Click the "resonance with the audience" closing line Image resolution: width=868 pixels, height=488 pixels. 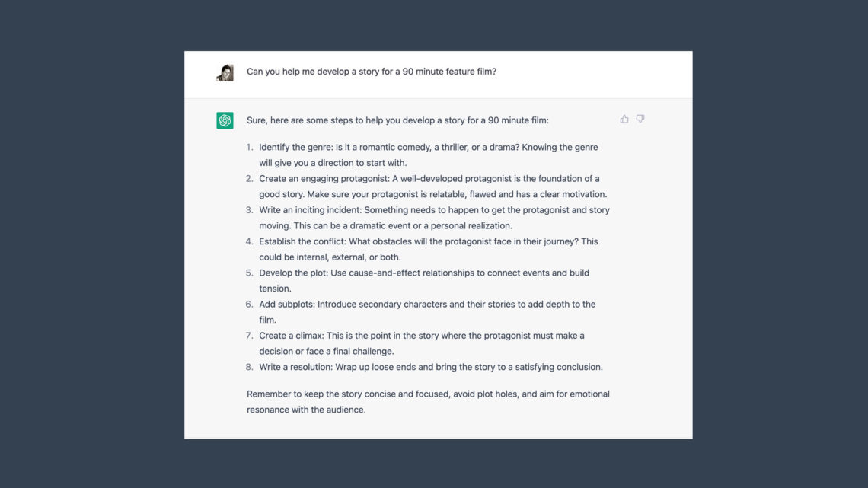pos(306,410)
